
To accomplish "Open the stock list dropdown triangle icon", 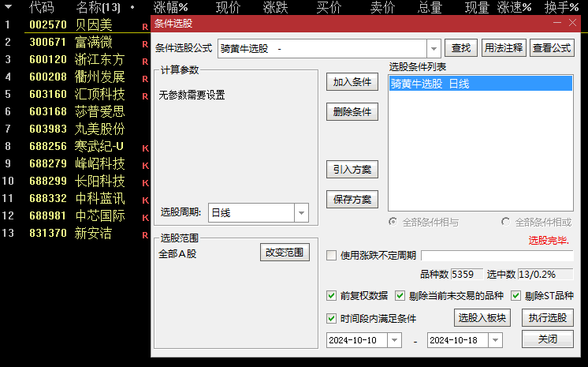I will (8, 7).
